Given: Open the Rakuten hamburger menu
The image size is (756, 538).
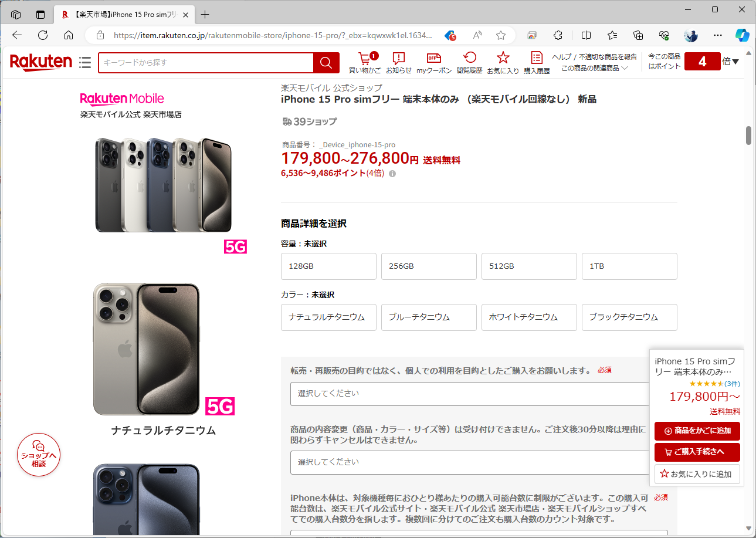Looking at the screenshot, I should [x=85, y=62].
